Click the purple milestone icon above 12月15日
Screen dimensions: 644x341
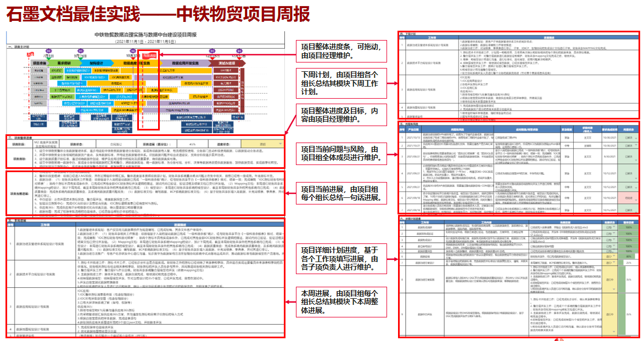(212, 51)
